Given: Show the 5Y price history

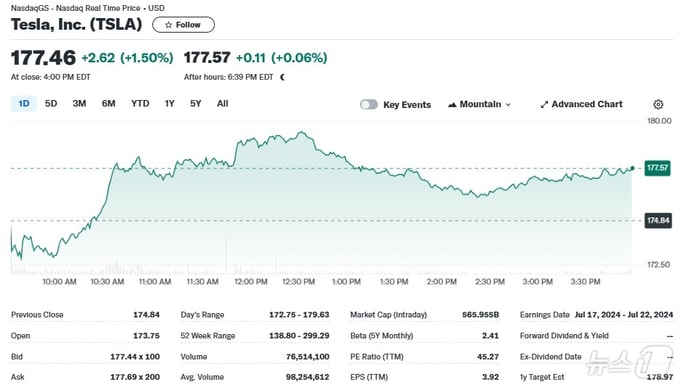Looking at the screenshot, I should click(x=196, y=104).
